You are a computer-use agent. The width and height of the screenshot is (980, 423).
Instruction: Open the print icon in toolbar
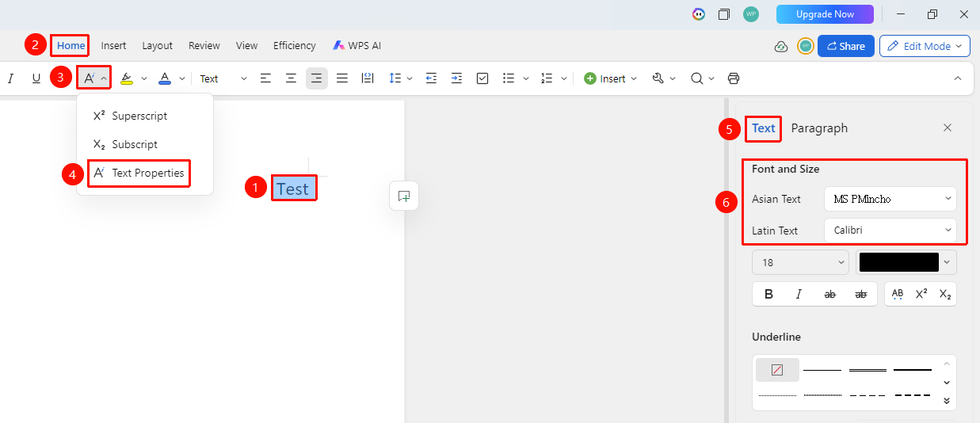pos(734,78)
